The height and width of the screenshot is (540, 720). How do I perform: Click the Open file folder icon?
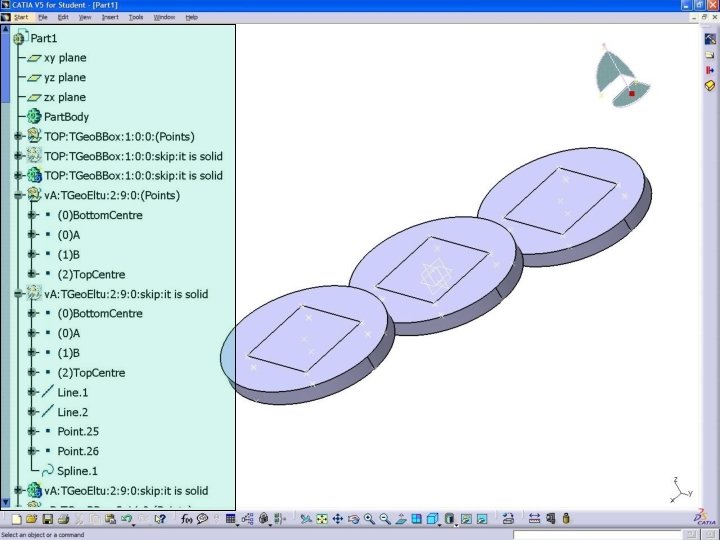[31, 519]
